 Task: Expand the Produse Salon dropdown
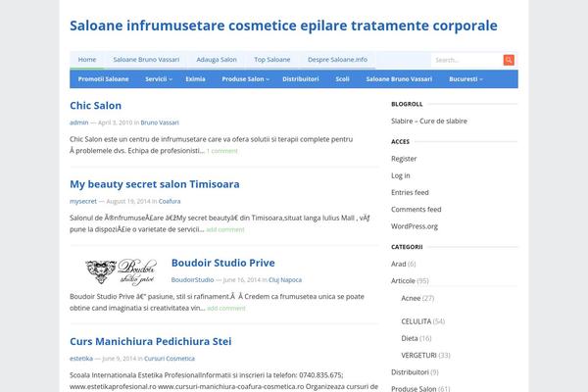coord(246,79)
